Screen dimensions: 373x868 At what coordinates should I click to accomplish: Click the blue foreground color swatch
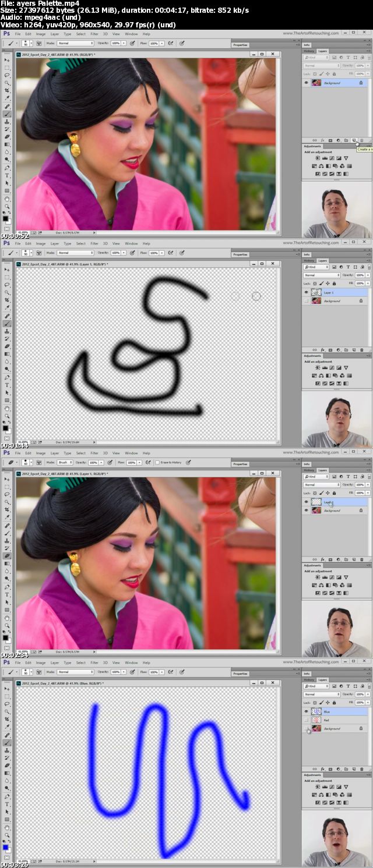[x=5, y=847]
